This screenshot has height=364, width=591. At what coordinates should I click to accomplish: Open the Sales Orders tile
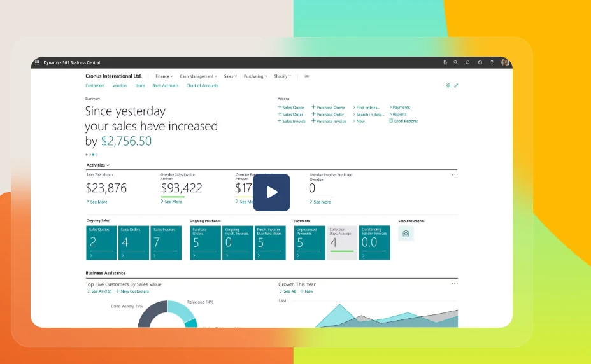[134, 242]
